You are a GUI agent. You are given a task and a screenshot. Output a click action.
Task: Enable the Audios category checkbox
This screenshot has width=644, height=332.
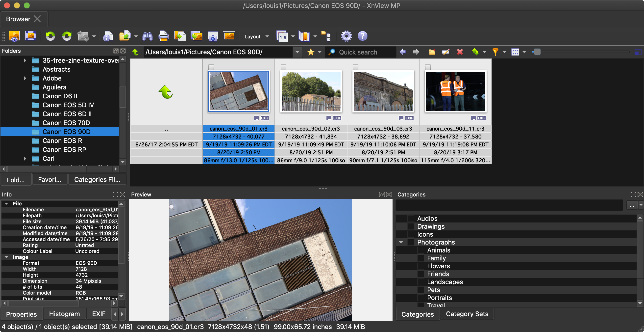coord(411,219)
